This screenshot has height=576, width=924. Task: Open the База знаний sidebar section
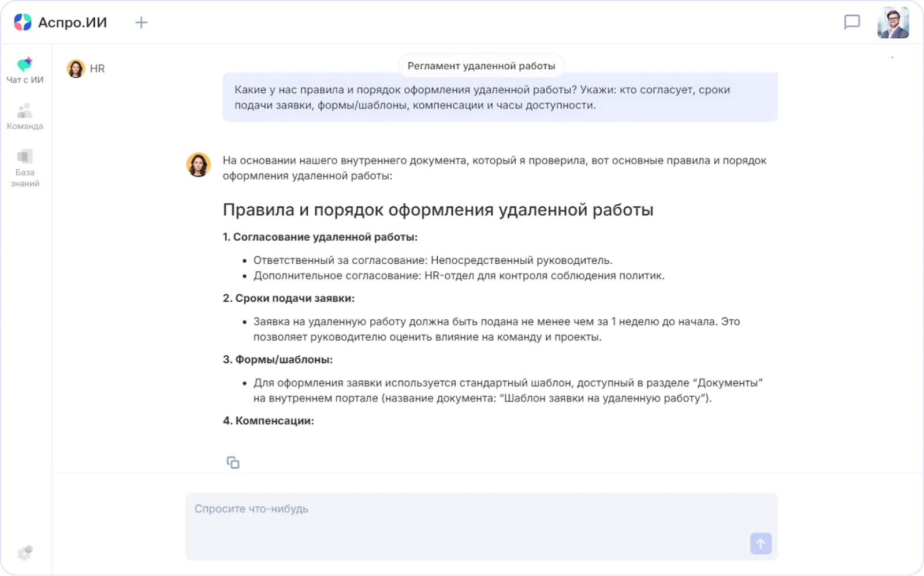tap(25, 168)
